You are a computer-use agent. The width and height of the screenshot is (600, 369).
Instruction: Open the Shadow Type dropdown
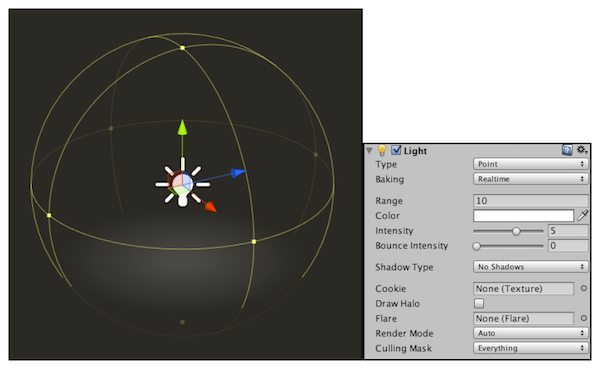tap(530, 267)
